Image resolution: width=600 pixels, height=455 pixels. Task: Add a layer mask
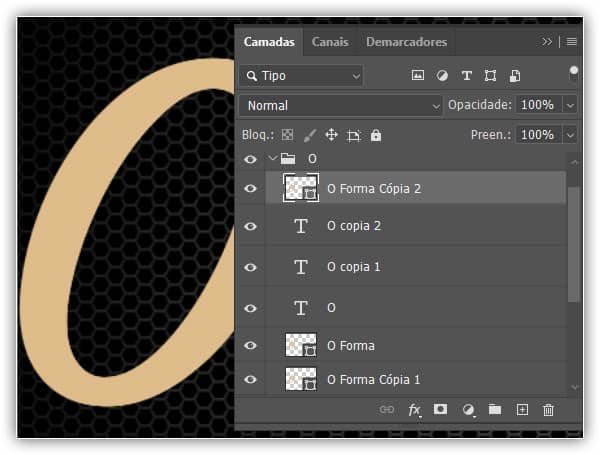pyautogui.click(x=440, y=409)
